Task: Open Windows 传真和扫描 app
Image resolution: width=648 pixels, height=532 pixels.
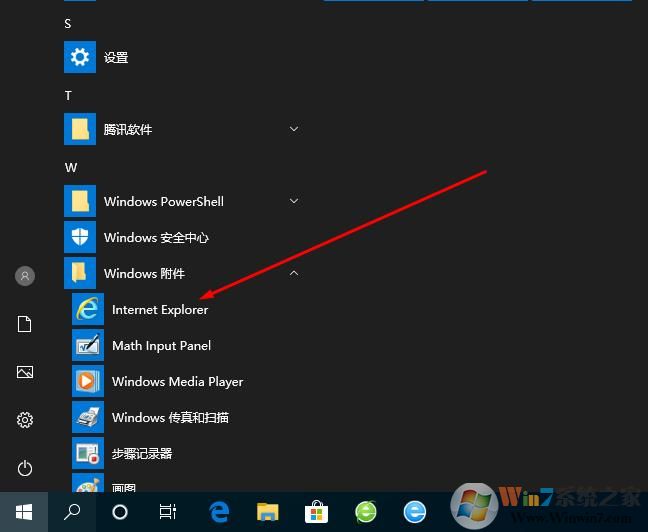Action: click(170, 418)
